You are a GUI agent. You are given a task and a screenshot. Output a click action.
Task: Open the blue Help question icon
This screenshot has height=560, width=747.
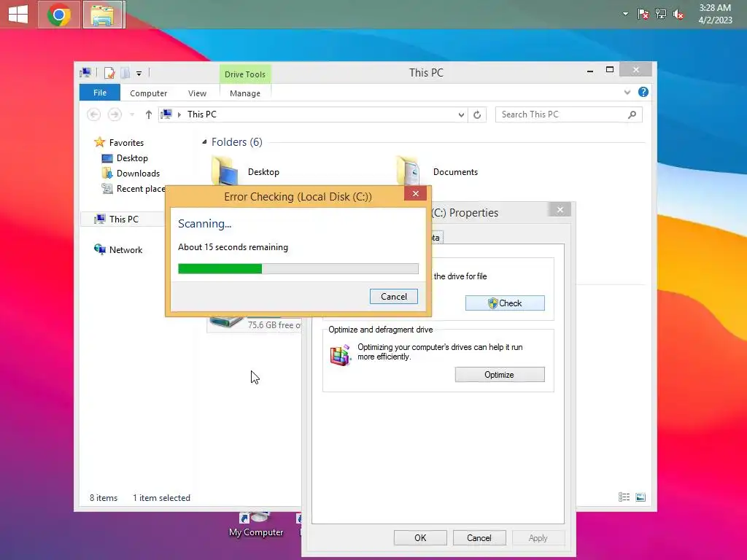(x=643, y=92)
